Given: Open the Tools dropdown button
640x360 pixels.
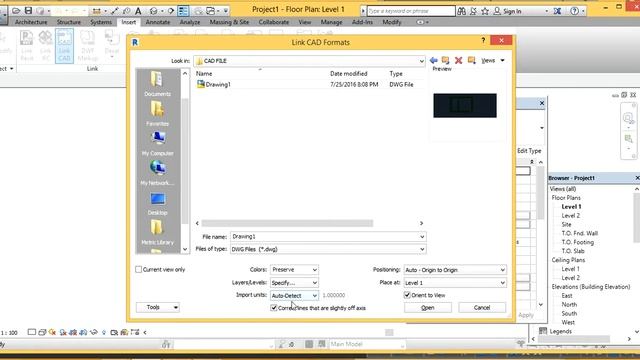Looking at the screenshot, I should 158,307.
